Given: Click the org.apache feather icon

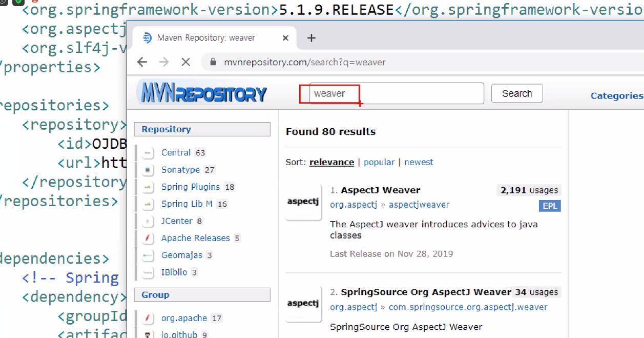Looking at the screenshot, I should pos(148,319).
